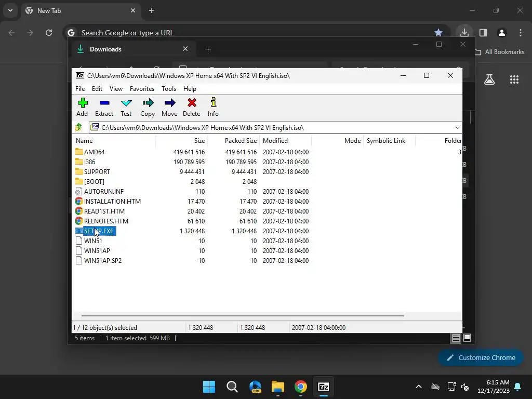Toggle Chrome side panel icon
Viewport: 532px width, 399px height.
[x=483, y=33]
